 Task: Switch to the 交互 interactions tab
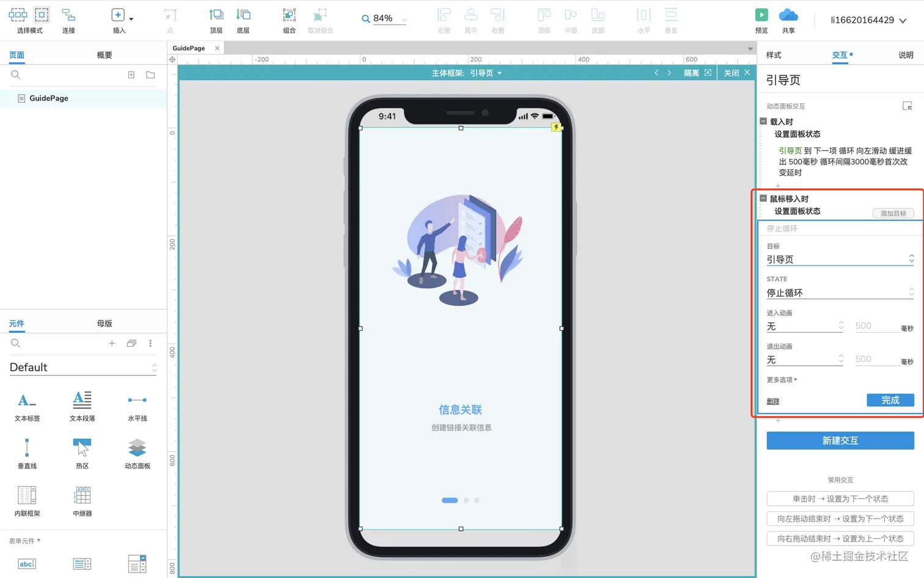point(840,55)
